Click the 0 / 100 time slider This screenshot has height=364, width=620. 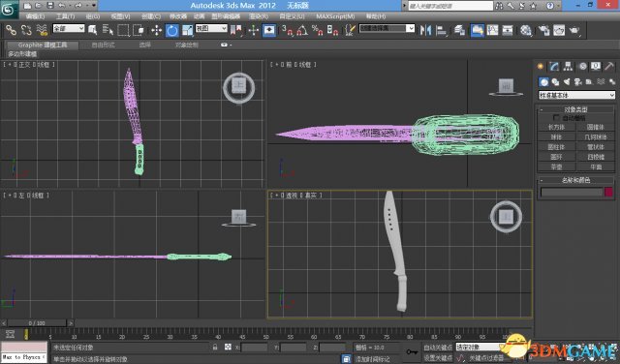coord(37,323)
